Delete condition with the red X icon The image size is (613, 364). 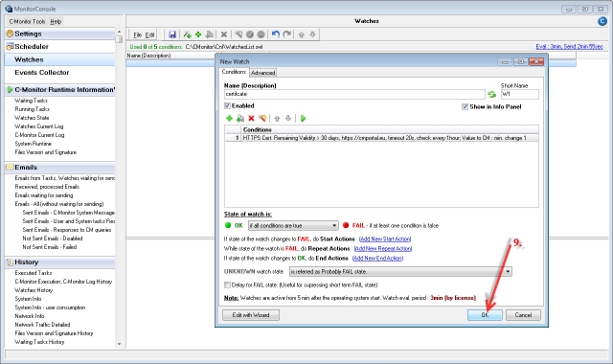[x=251, y=118]
